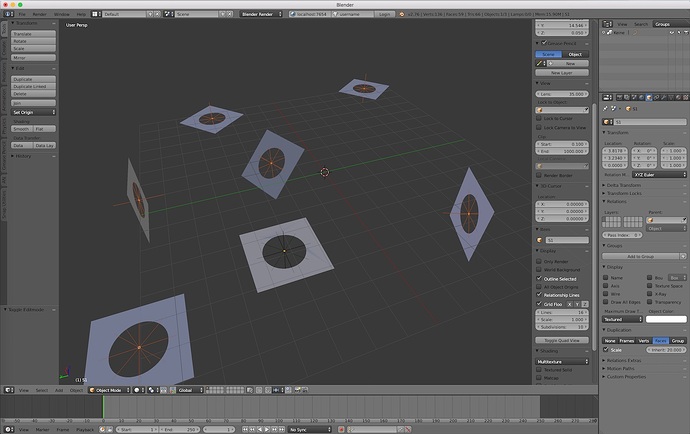Click Duplicate Linked button
The width and height of the screenshot is (690, 434).
33,86
